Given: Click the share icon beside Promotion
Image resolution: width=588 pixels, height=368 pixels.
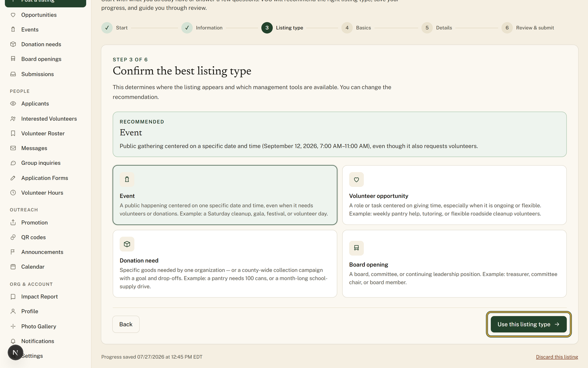Looking at the screenshot, I should (x=13, y=222).
